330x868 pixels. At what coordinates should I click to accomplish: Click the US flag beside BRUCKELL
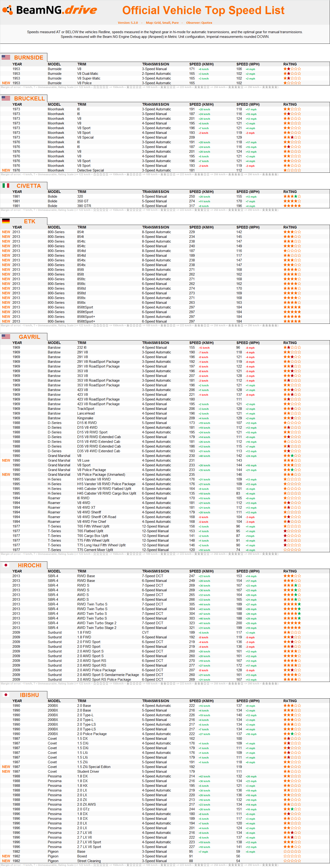pyautogui.click(x=6, y=98)
